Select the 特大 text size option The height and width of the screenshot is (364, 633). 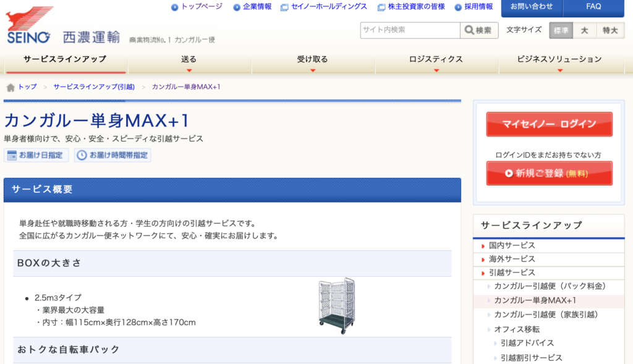click(610, 31)
